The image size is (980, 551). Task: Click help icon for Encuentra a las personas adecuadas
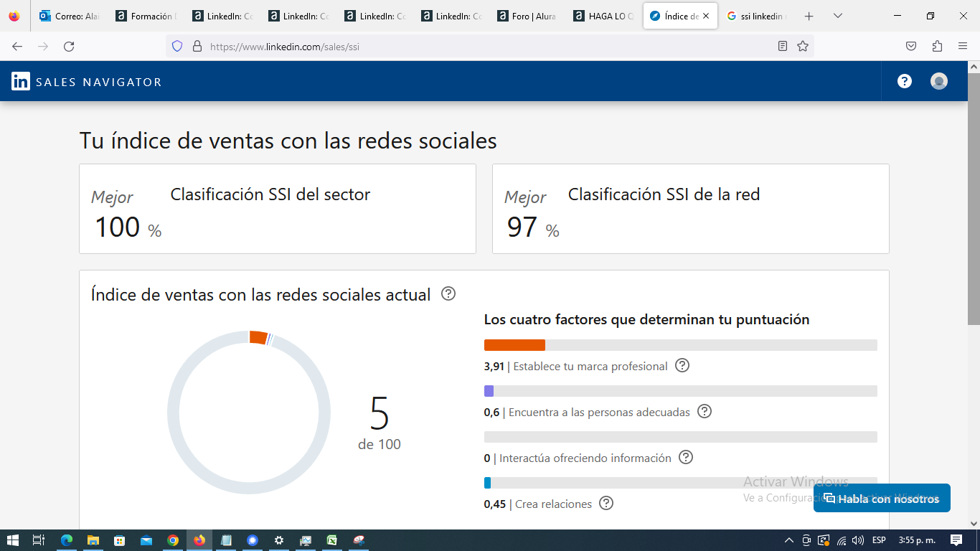705,411
